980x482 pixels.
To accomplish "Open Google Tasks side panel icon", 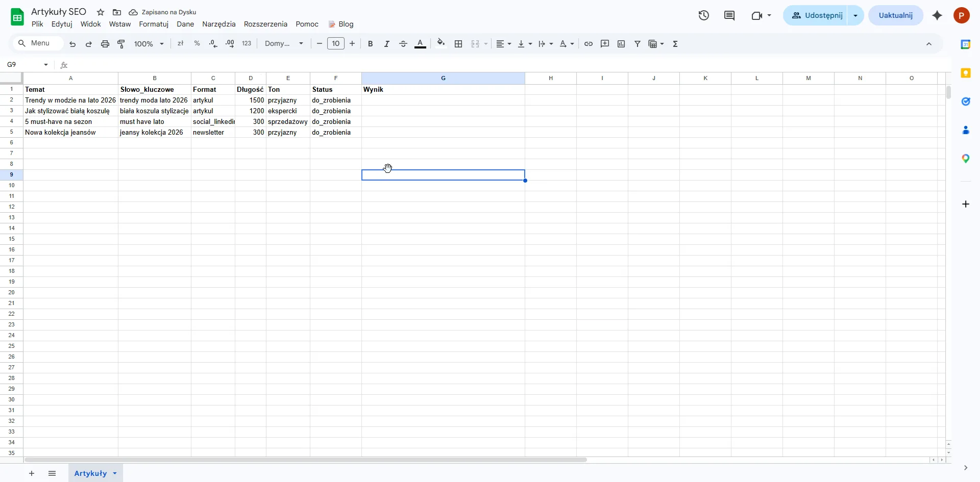I will (966, 102).
